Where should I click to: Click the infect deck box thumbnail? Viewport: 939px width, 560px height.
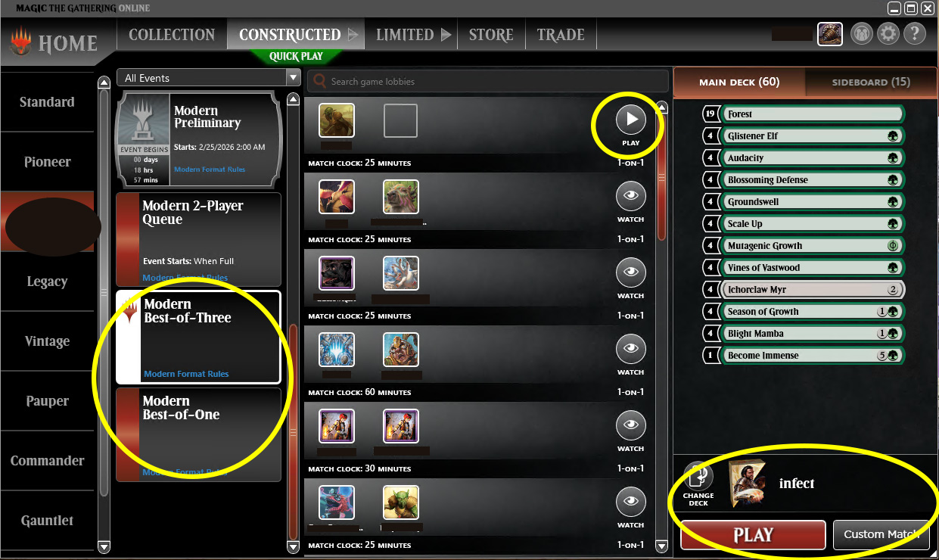[748, 484]
